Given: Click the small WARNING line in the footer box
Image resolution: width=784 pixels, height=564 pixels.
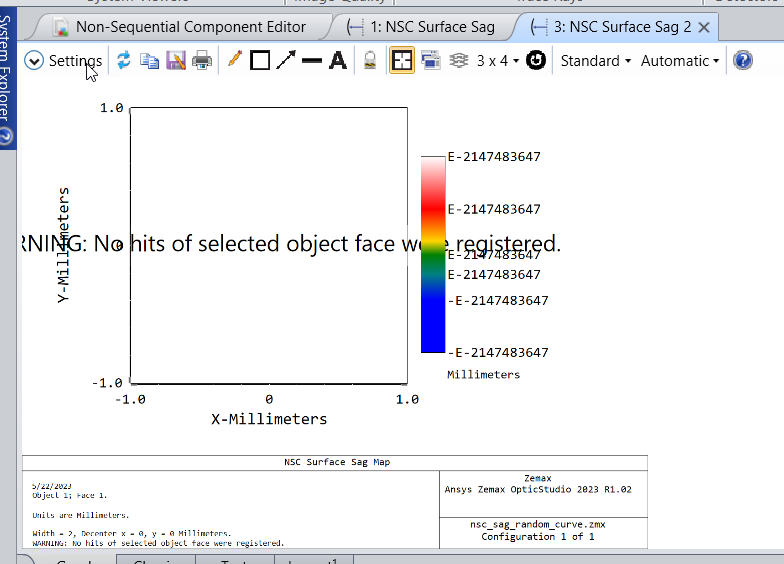Looking at the screenshot, I should coord(158,543).
